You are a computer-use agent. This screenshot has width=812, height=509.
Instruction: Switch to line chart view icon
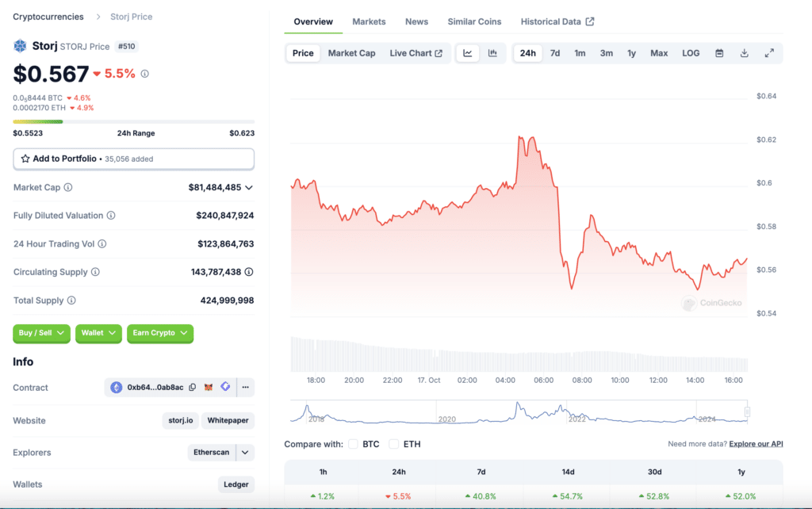(x=468, y=53)
